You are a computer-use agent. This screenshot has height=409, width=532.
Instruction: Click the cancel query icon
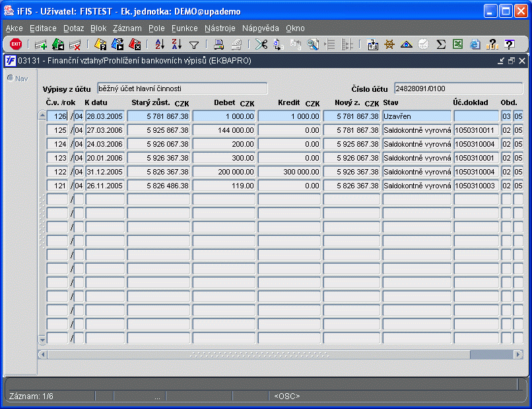(135, 44)
